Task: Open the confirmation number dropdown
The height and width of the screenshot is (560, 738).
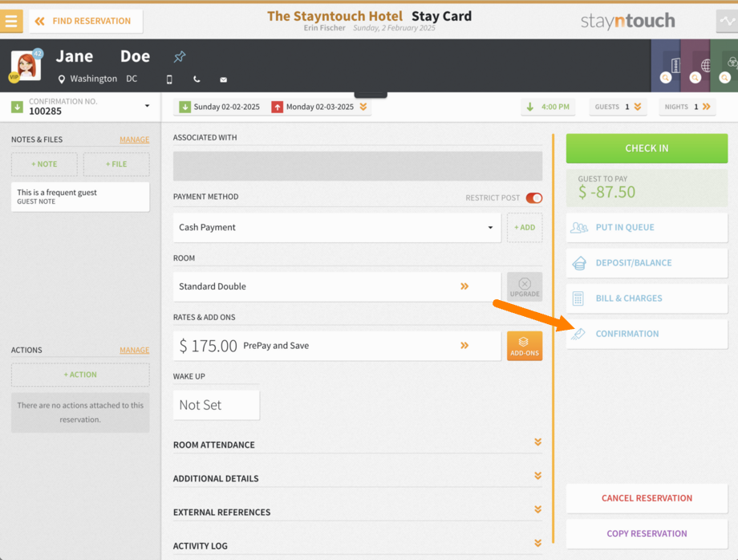Action: point(147,106)
